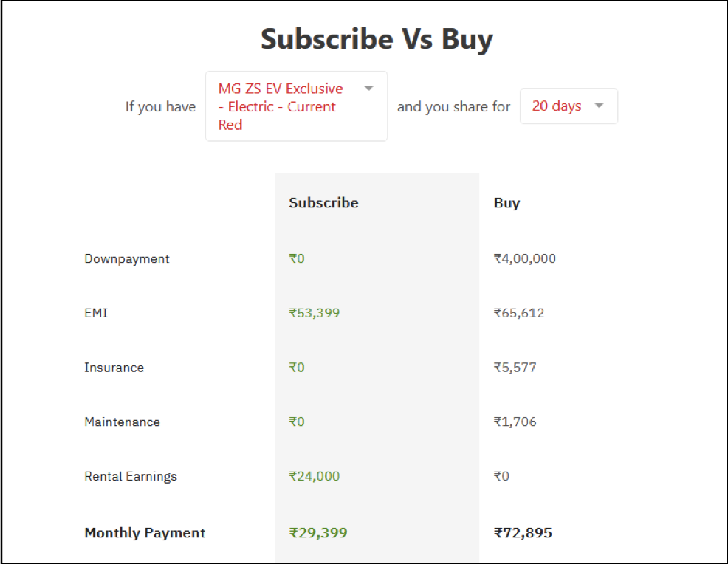This screenshot has width=728, height=564.
Task: Click Subscribe monthly payment ₹29,399
Action: [318, 533]
